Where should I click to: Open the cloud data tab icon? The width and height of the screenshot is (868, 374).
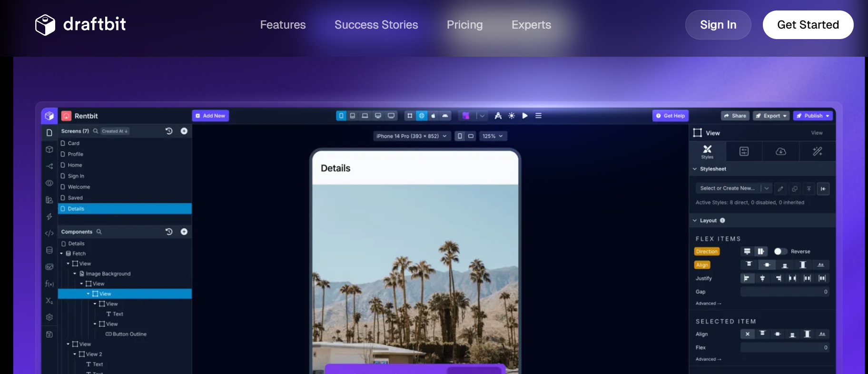[x=780, y=152]
